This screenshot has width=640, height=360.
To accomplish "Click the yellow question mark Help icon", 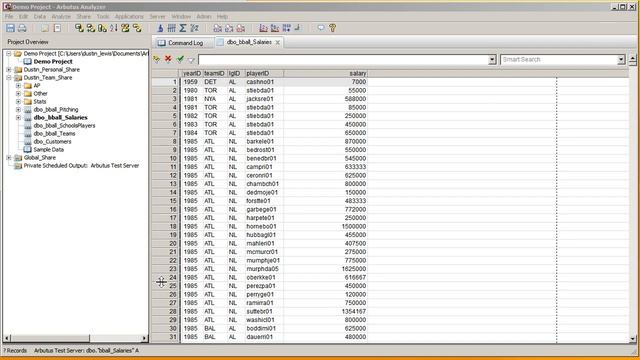I will 333,28.
